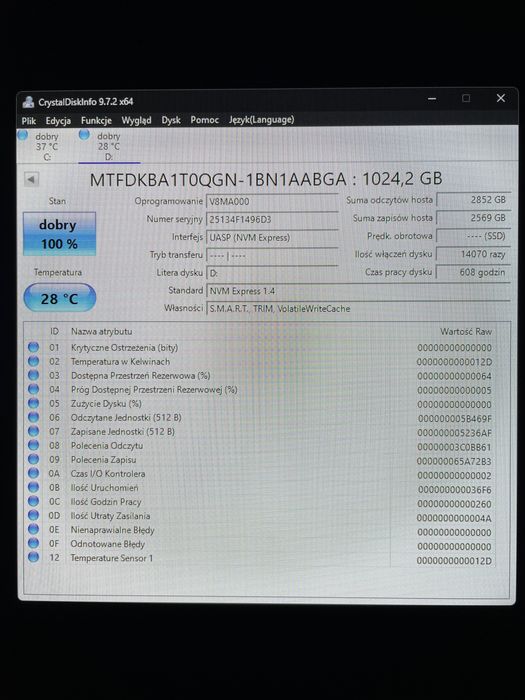Click the Czas pracy dysku value 608 godzin

coord(473,272)
